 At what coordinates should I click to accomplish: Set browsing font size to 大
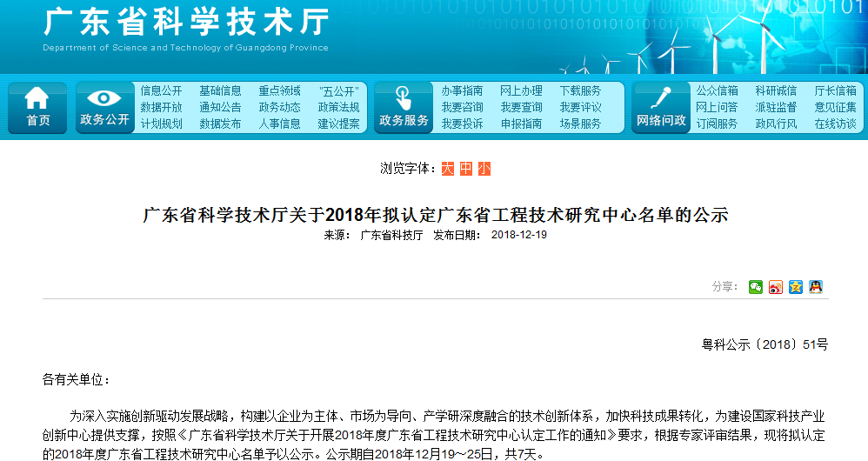pos(447,169)
